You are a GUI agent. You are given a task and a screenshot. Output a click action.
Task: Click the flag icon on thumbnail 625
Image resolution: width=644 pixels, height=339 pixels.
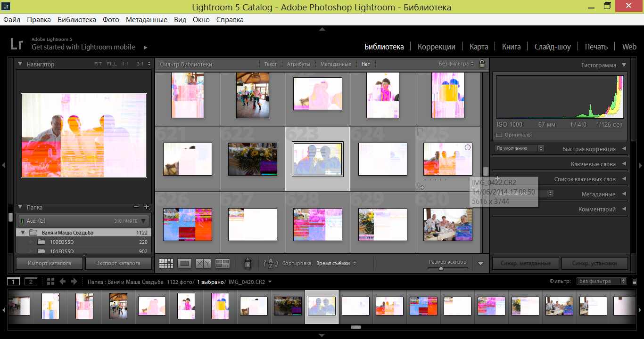419,131
